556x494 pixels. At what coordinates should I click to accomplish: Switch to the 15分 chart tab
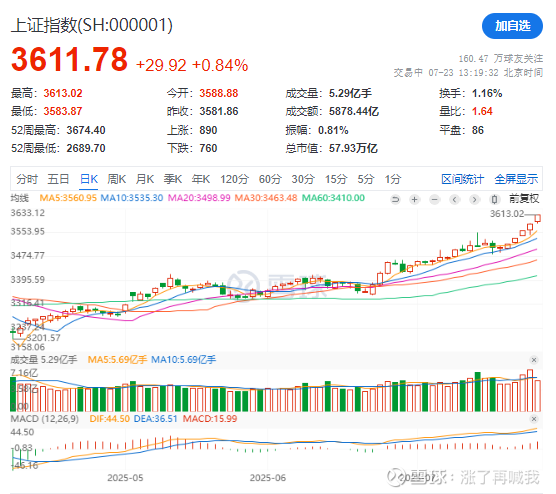click(336, 179)
